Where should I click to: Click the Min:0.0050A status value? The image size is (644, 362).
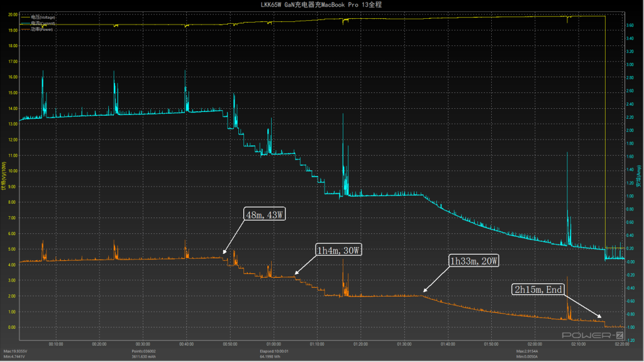pos(527,357)
